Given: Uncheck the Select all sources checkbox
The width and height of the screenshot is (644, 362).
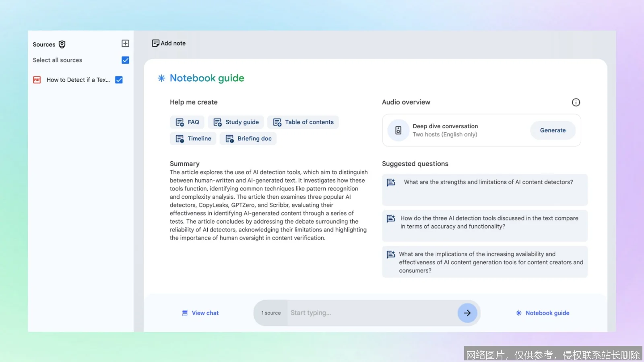Looking at the screenshot, I should (x=125, y=60).
